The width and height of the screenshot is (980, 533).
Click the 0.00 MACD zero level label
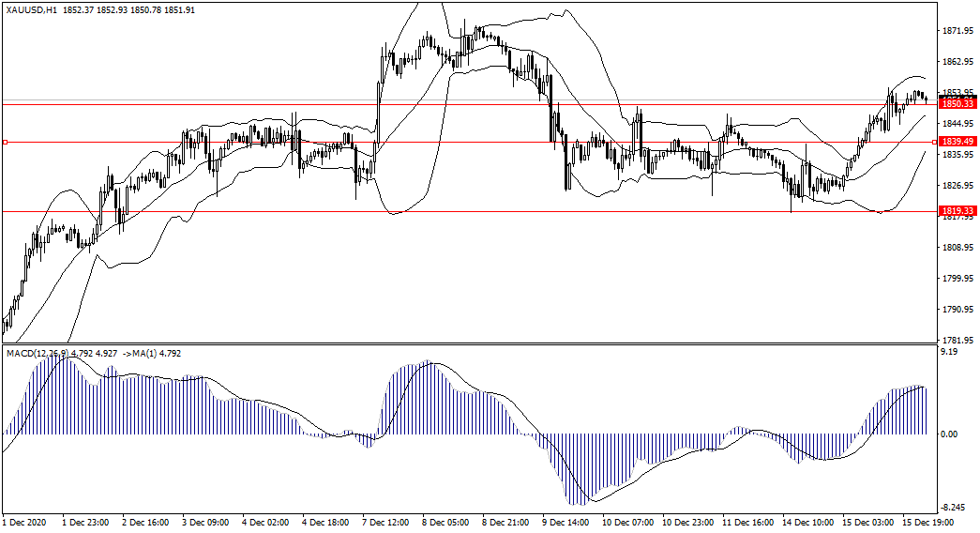coord(950,434)
